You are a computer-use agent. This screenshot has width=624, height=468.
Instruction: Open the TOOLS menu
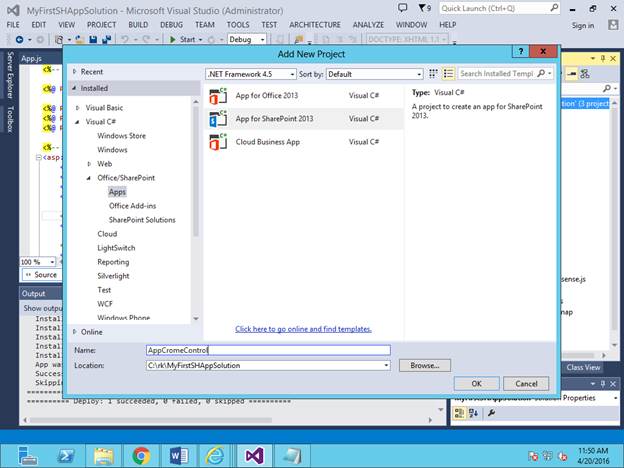238,25
